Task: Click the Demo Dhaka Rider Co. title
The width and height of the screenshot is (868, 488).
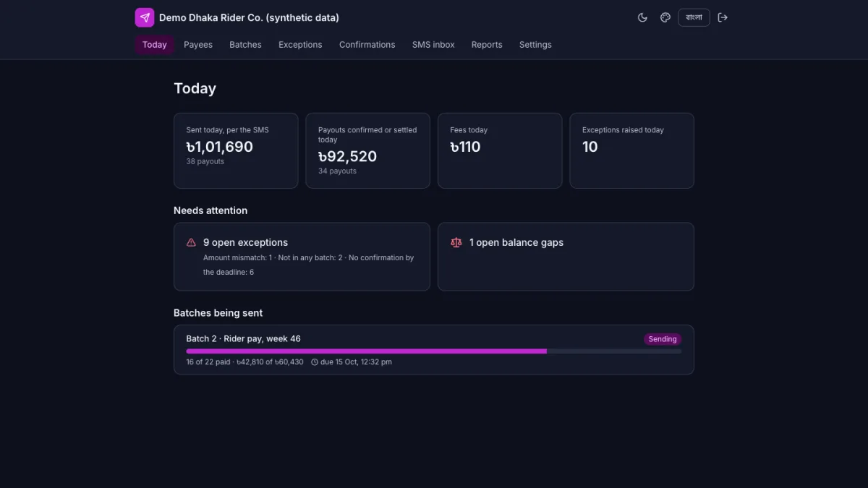Action: coord(249,17)
